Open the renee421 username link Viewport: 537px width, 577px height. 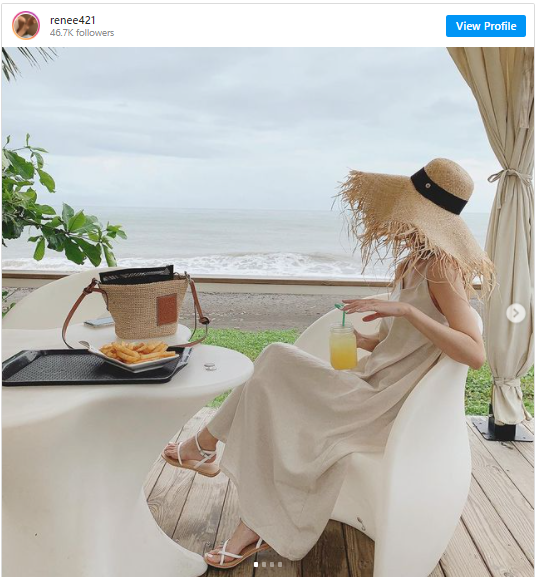(73, 20)
